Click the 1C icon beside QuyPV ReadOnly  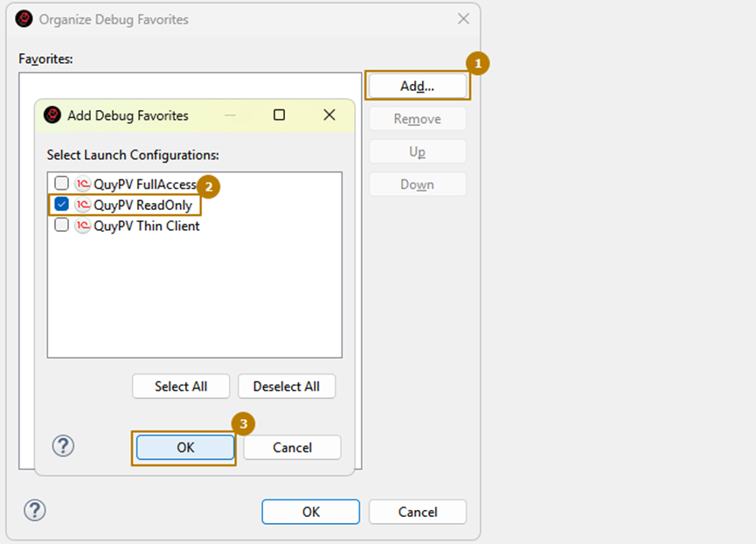click(x=83, y=205)
